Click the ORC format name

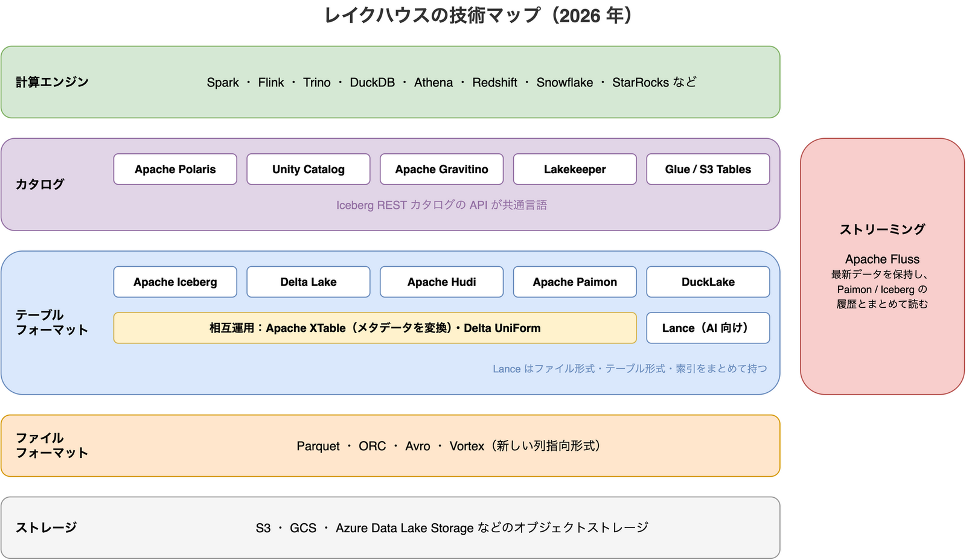pos(372,446)
